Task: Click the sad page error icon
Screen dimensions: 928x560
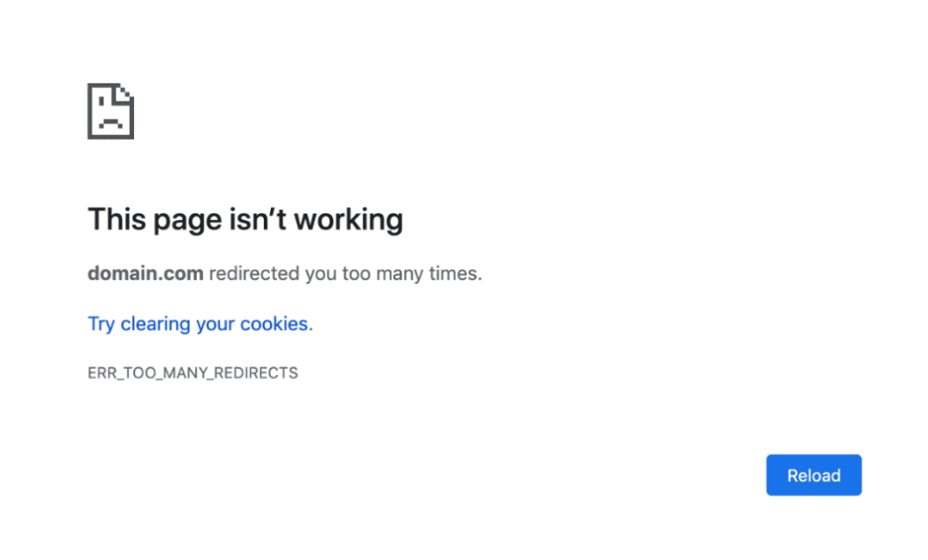Action: pos(111,111)
